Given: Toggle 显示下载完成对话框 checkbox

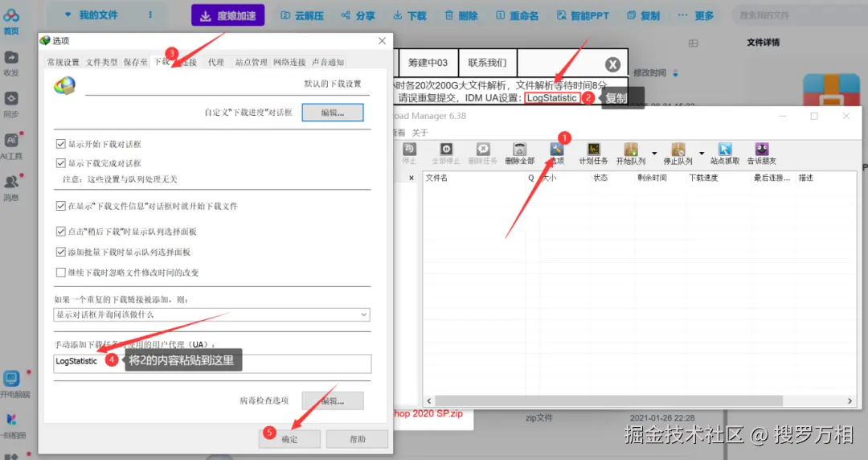Looking at the screenshot, I should point(61,163).
